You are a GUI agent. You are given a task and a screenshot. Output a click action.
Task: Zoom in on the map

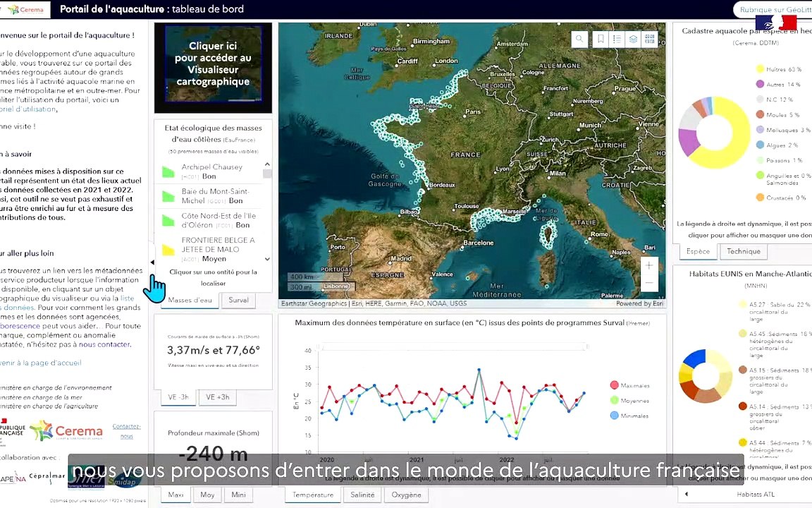coord(648,265)
